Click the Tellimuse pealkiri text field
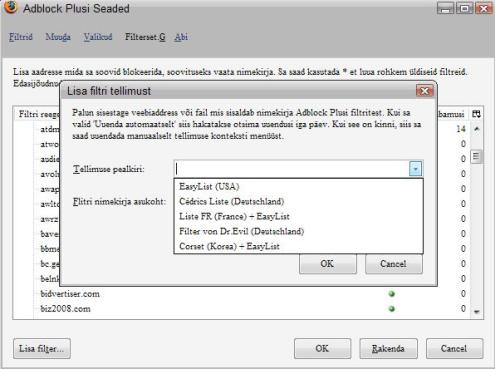 [292, 169]
